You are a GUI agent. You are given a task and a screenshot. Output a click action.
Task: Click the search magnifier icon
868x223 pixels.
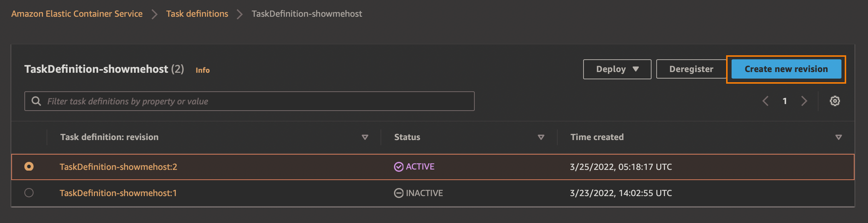click(36, 101)
